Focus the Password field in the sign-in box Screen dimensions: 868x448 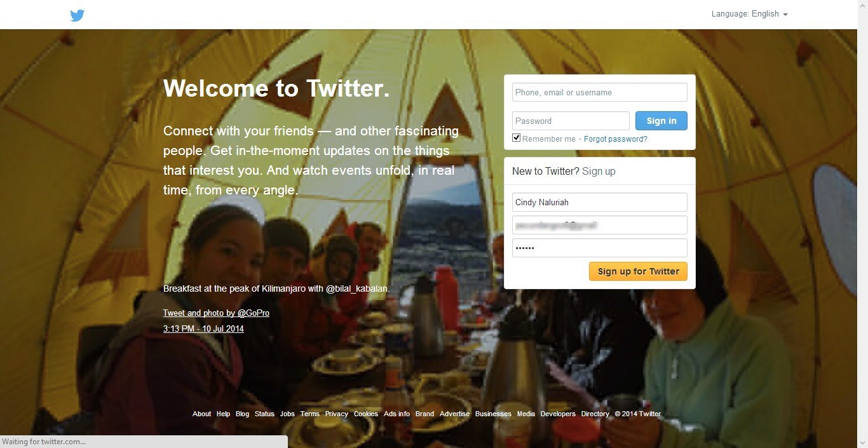pyautogui.click(x=571, y=121)
